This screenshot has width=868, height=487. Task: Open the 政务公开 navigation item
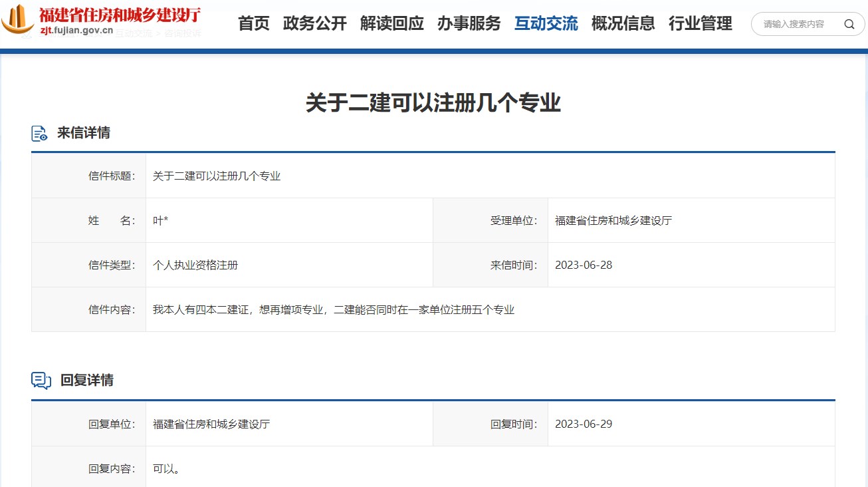315,24
